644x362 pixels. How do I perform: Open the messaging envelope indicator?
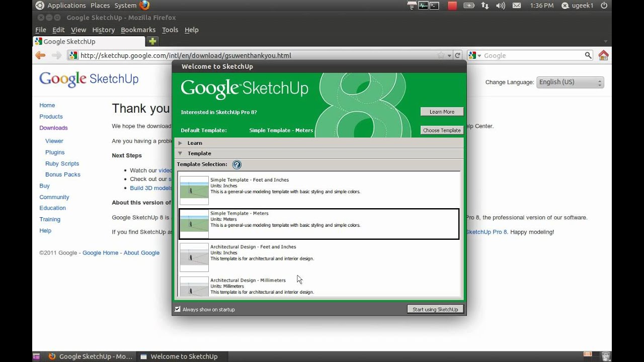(x=516, y=6)
